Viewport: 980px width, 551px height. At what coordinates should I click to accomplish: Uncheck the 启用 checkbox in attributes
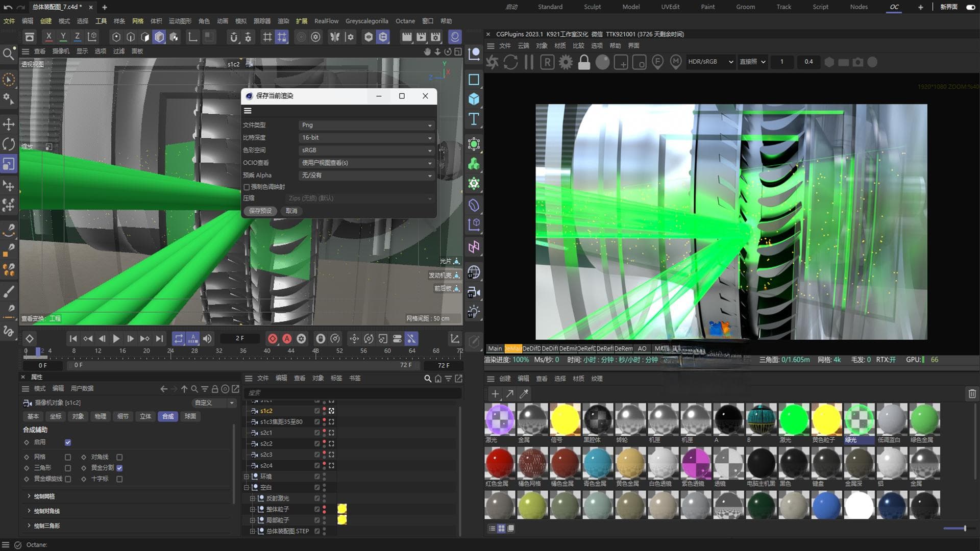(68, 442)
